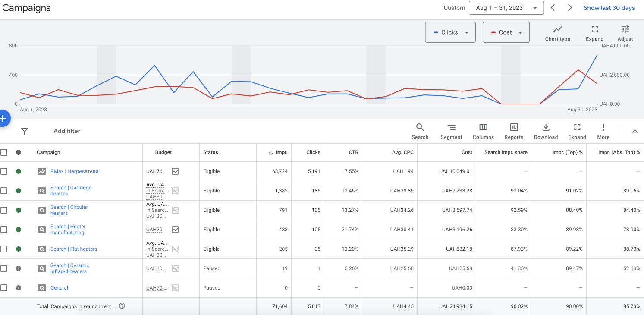Sort the table by Clicks column
This screenshot has width=644, height=315.
click(x=313, y=152)
